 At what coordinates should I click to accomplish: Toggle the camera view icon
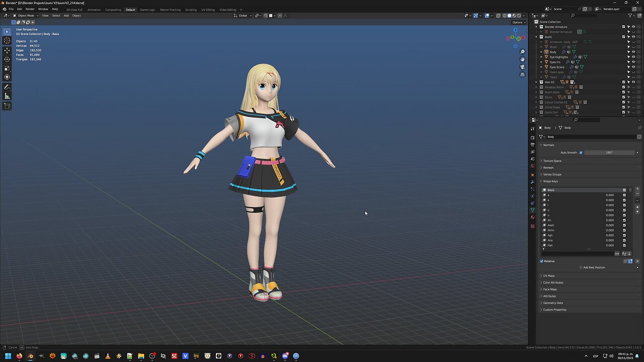point(523,67)
